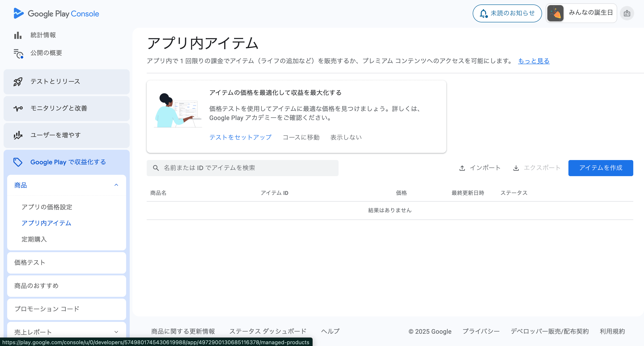Click the ステータス column header
Image resolution: width=644 pixels, height=346 pixels.
514,193
